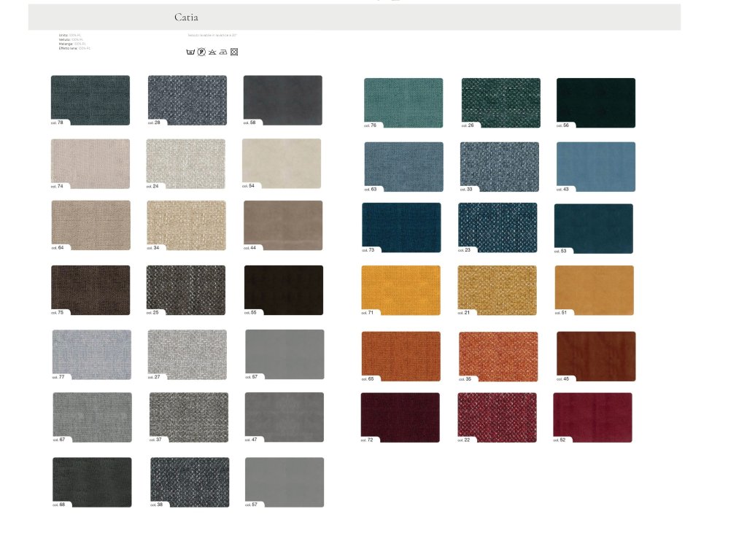747x560 pixels.
Task: Click the do not tumble dry symbol
Action: [x=234, y=52]
